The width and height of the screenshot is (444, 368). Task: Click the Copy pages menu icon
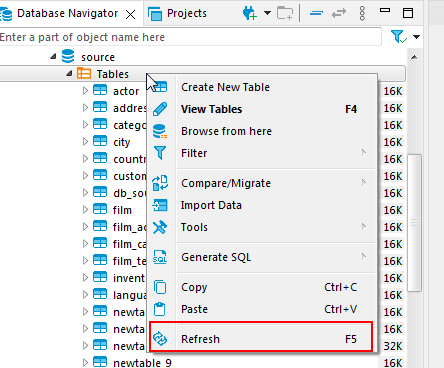click(160, 287)
